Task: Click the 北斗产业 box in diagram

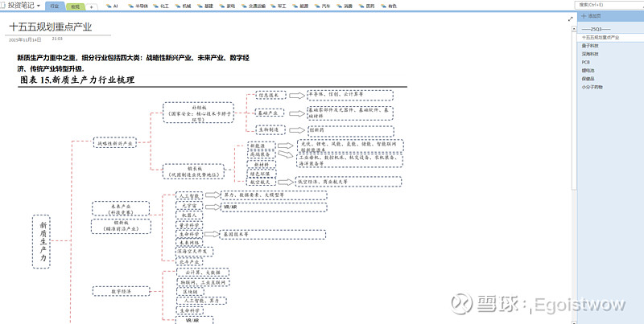Action: coord(189,261)
